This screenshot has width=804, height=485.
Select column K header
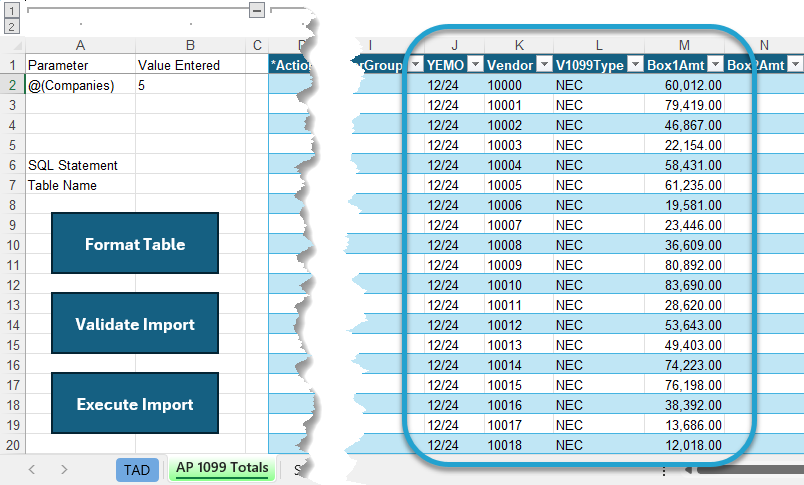tap(519, 45)
